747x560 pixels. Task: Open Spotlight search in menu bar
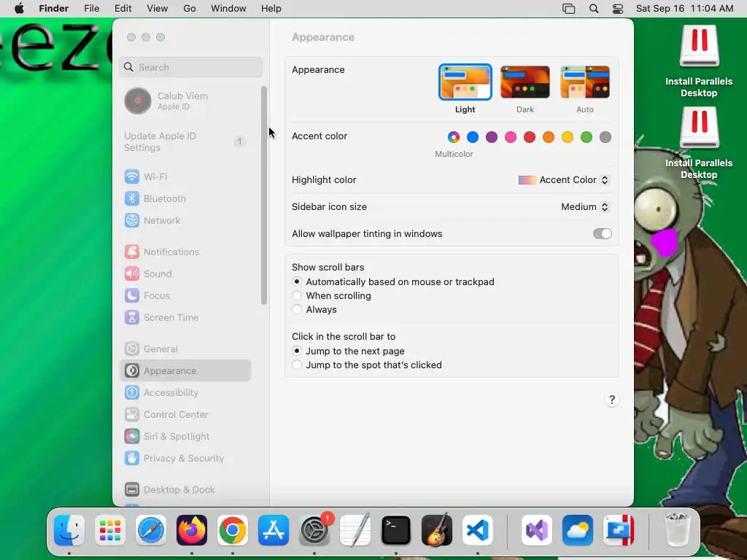pos(594,9)
